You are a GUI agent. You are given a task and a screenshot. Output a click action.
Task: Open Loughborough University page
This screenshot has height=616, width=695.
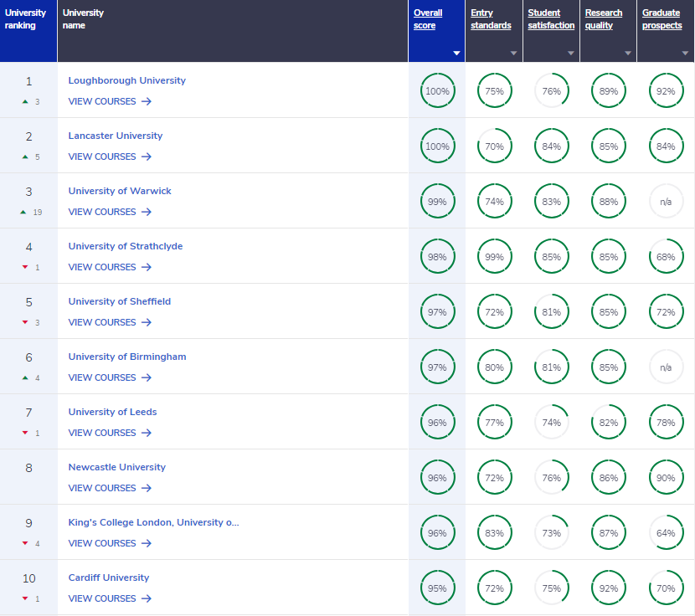point(126,80)
